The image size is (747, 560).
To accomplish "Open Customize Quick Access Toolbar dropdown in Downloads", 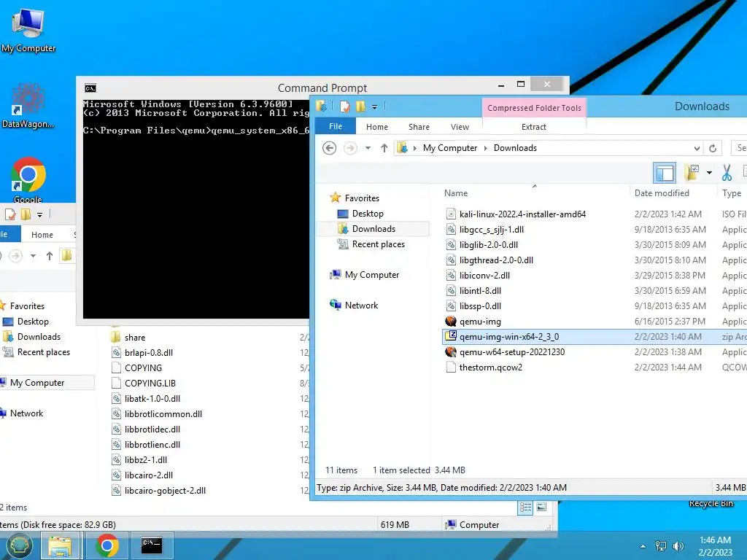I will (374, 107).
